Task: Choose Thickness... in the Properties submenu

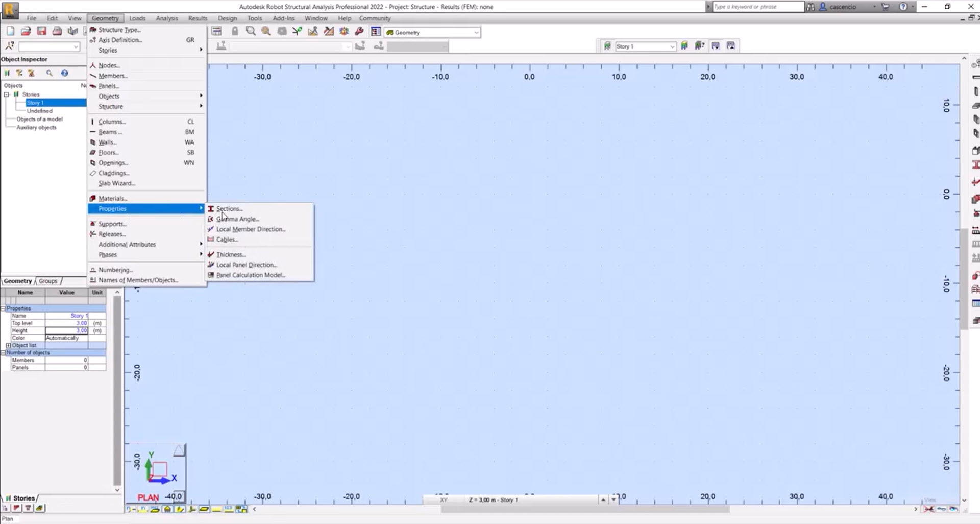Action: pyautogui.click(x=231, y=254)
